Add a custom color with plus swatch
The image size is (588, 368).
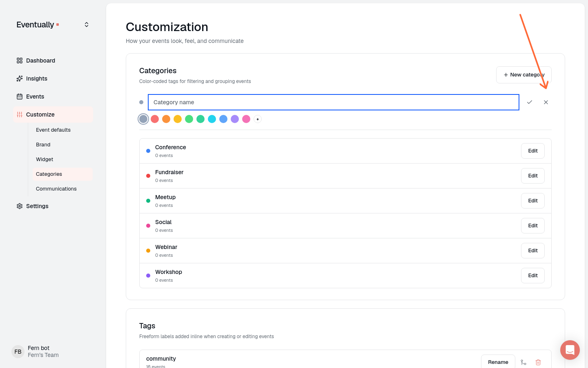pos(258,119)
